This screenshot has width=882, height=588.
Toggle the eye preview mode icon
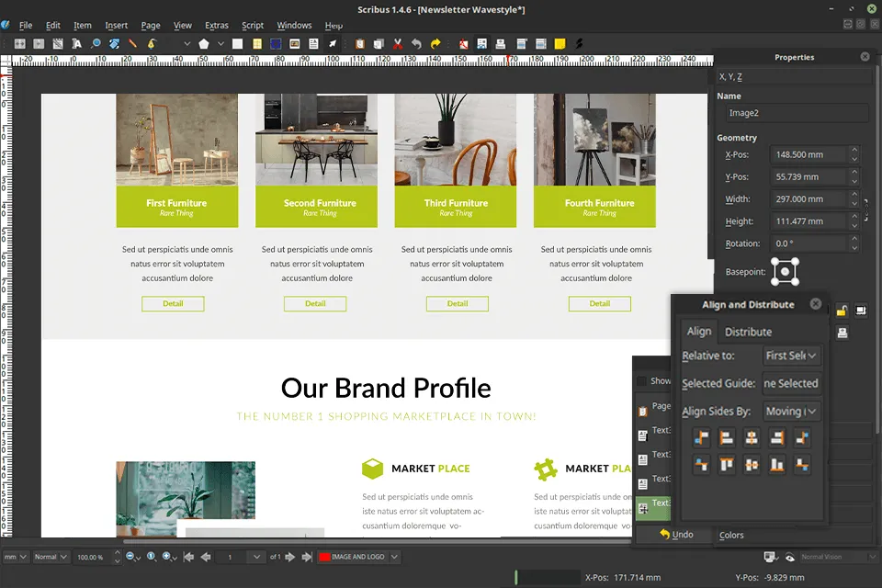(789, 557)
